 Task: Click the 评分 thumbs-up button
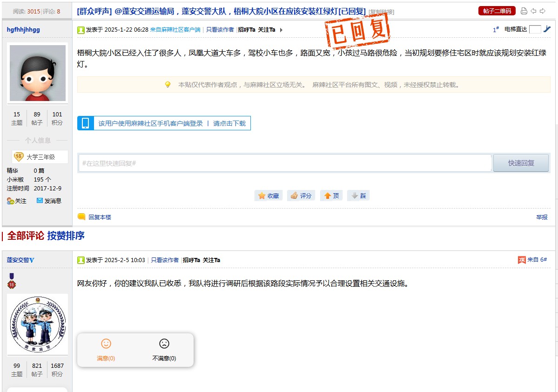(301, 196)
